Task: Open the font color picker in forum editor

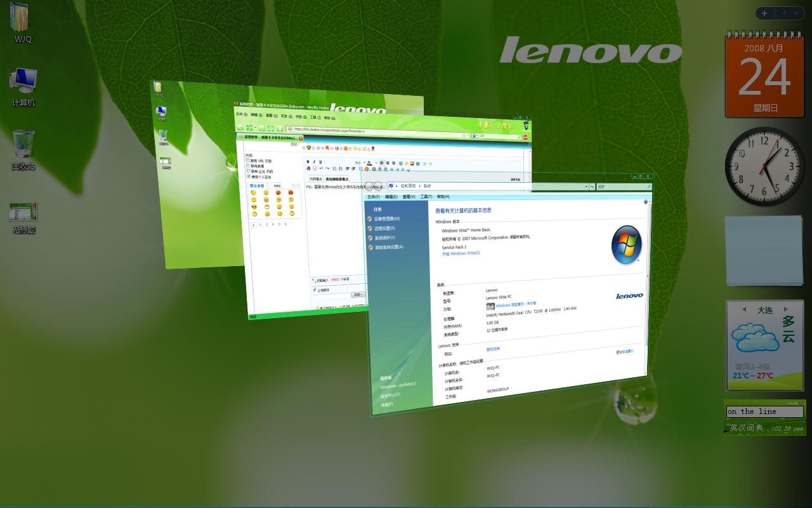Action: tap(370, 163)
